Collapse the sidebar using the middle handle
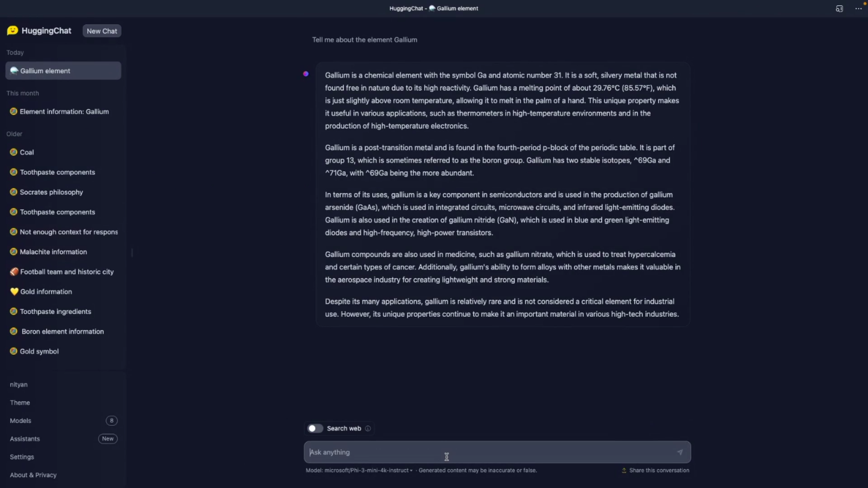The height and width of the screenshot is (488, 868). (x=132, y=253)
